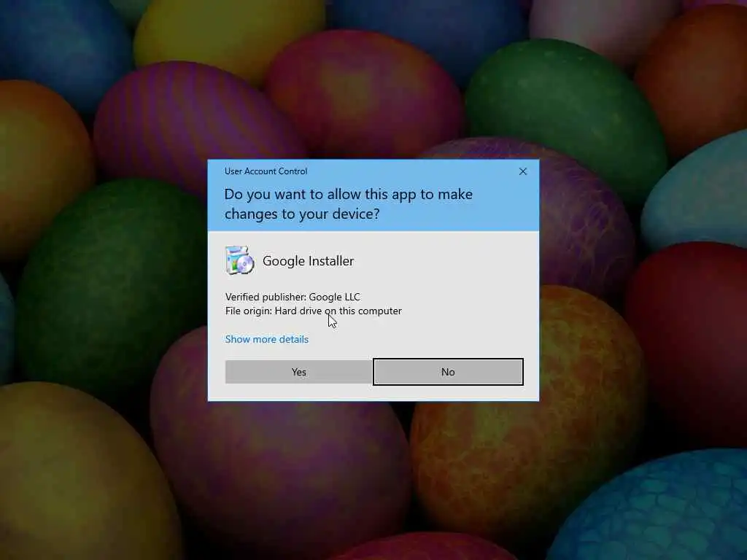Select the 'Google Installer' app name text
The image size is (747, 560).
[x=309, y=261]
